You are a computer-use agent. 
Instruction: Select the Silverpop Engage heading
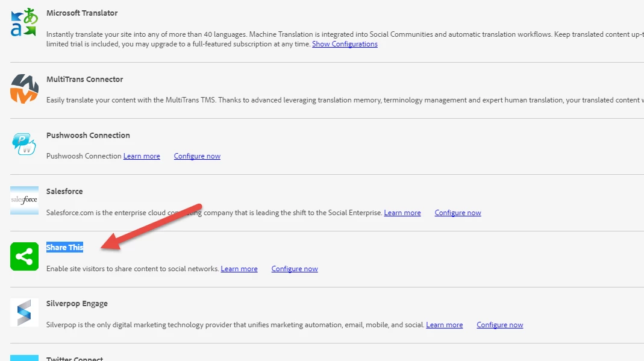click(77, 304)
